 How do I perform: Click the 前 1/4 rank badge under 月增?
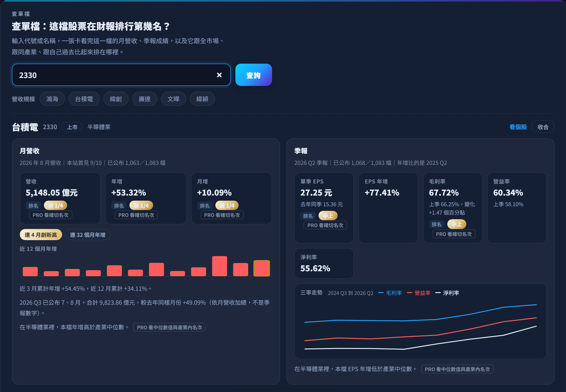pos(227,205)
